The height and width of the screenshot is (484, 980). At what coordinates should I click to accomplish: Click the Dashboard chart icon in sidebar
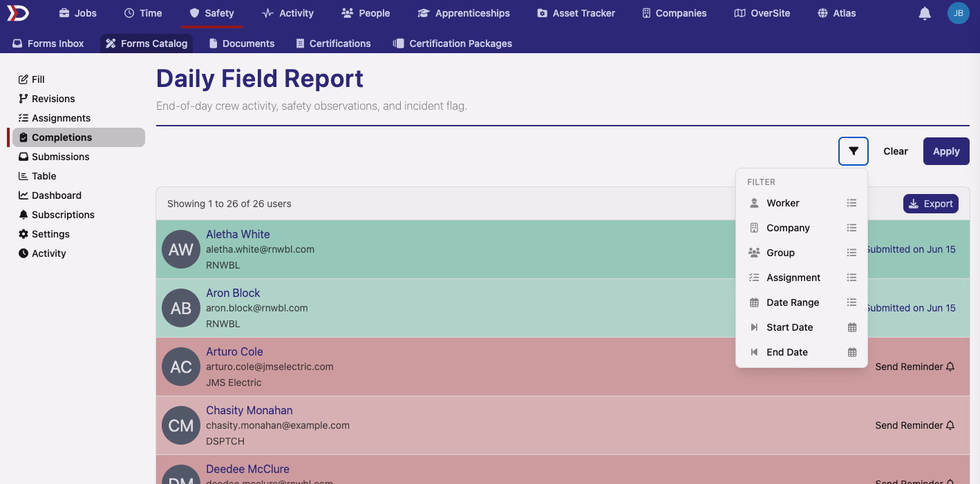click(23, 195)
